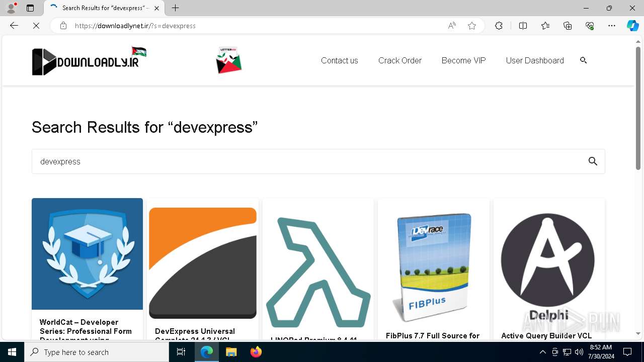Click the Downloadly.ir site logo
Screen dimensions: 644x362
tap(89, 61)
